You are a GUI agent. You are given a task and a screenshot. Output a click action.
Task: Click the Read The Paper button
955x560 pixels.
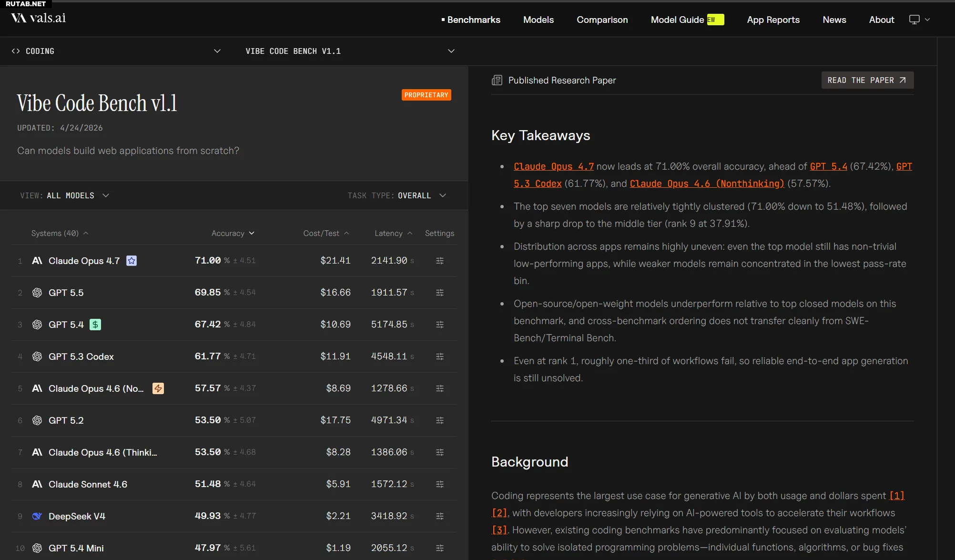point(867,80)
